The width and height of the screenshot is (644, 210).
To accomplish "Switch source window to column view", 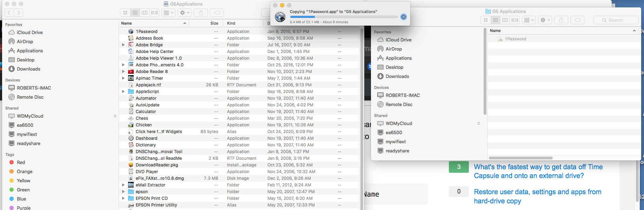I will coord(145,13).
